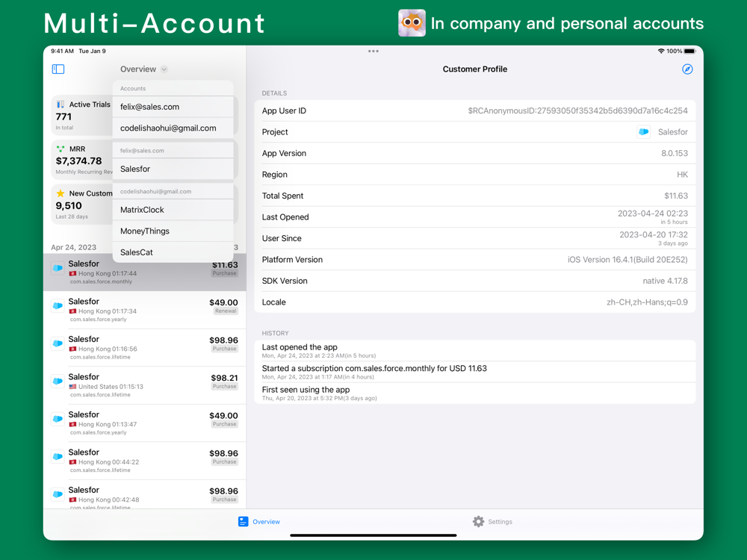Open the $49.00 purchase at 01:13:47
747x560 pixels.
tap(145, 423)
